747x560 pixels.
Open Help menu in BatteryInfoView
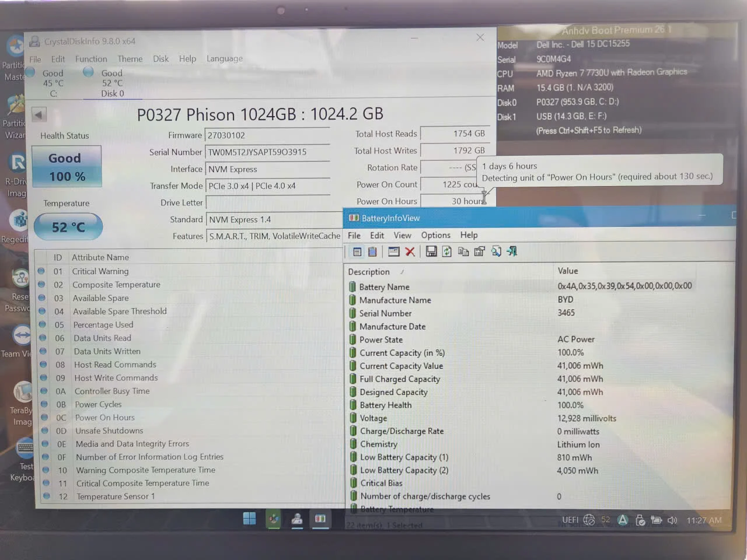[469, 235]
